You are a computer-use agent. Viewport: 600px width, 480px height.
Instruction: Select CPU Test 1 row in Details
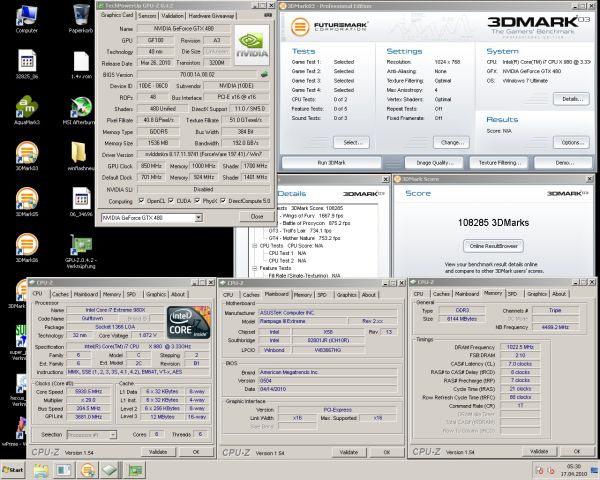287,253
